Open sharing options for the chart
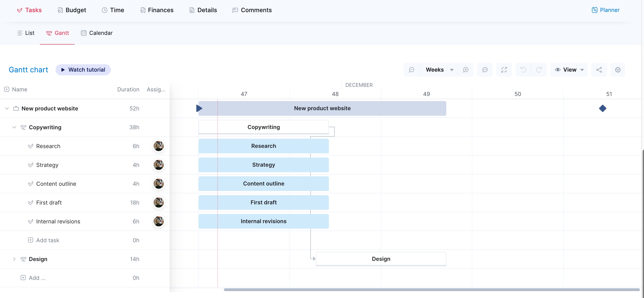644x298 pixels. pos(599,70)
